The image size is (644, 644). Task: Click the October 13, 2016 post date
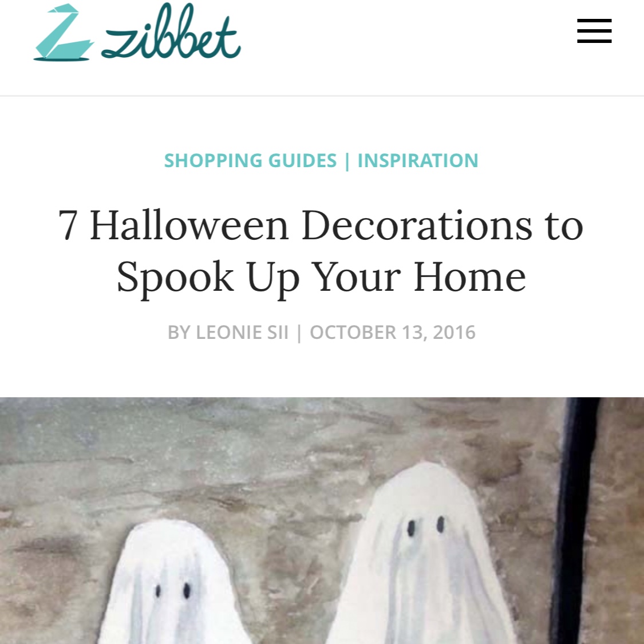[392, 332]
